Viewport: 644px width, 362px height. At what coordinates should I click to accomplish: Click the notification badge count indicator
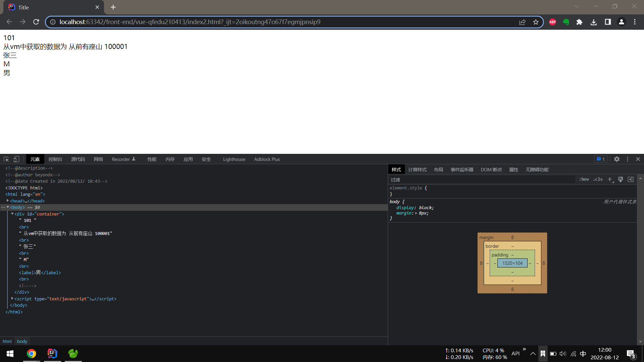point(601,159)
